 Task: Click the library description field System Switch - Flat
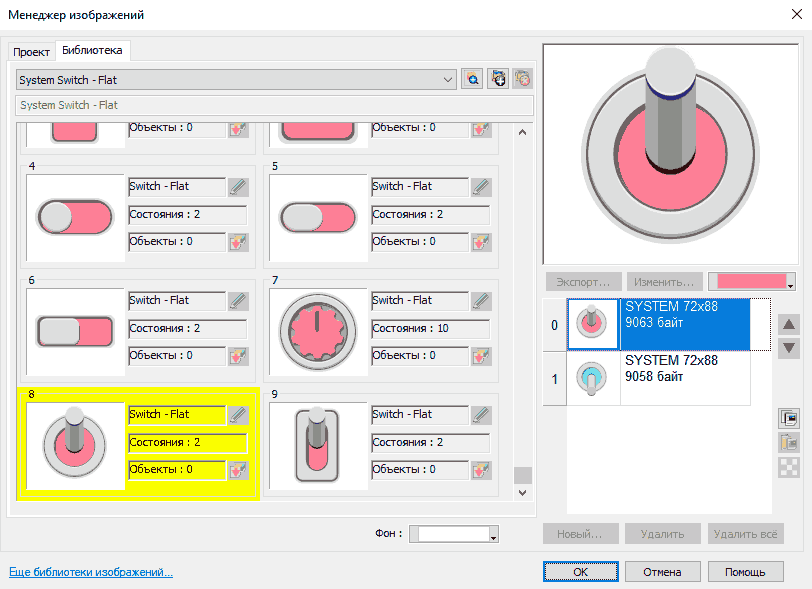(274, 105)
